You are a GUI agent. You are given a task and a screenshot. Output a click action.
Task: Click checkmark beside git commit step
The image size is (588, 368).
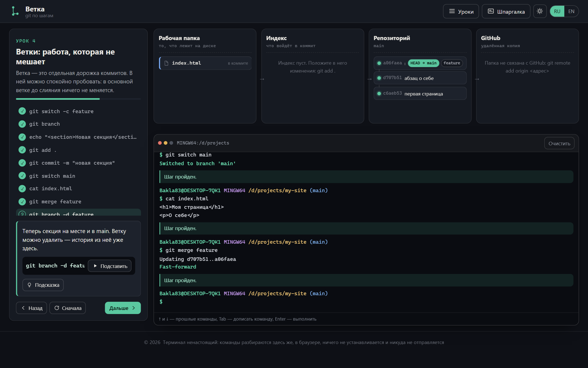(x=22, y=163)
